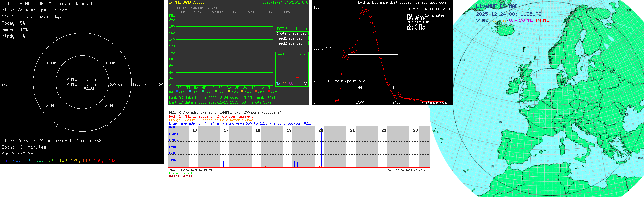Click the dxalert.pe1itr.com URL text
The image size is (644, 197).
[x=34, y=10]
